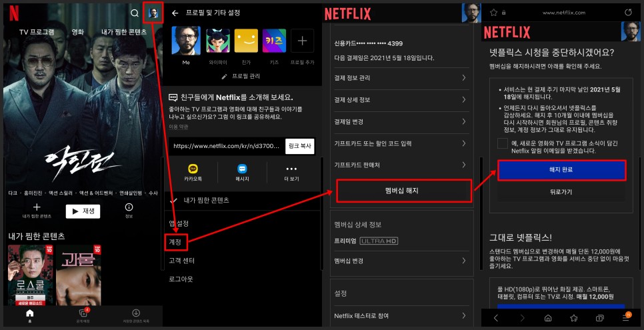Tap the search magnifier icon
Image resolution: width=644 pixels, height=330 pixels.
click(134, 13)
